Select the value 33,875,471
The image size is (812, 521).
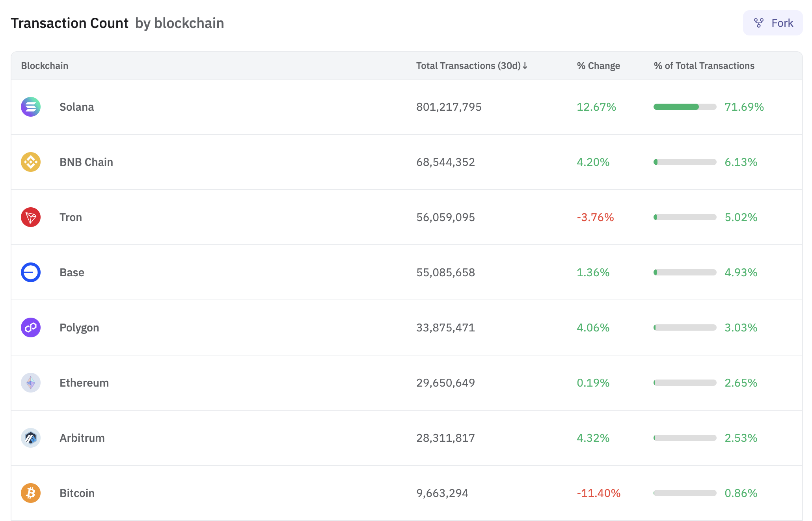click(446, 328)
